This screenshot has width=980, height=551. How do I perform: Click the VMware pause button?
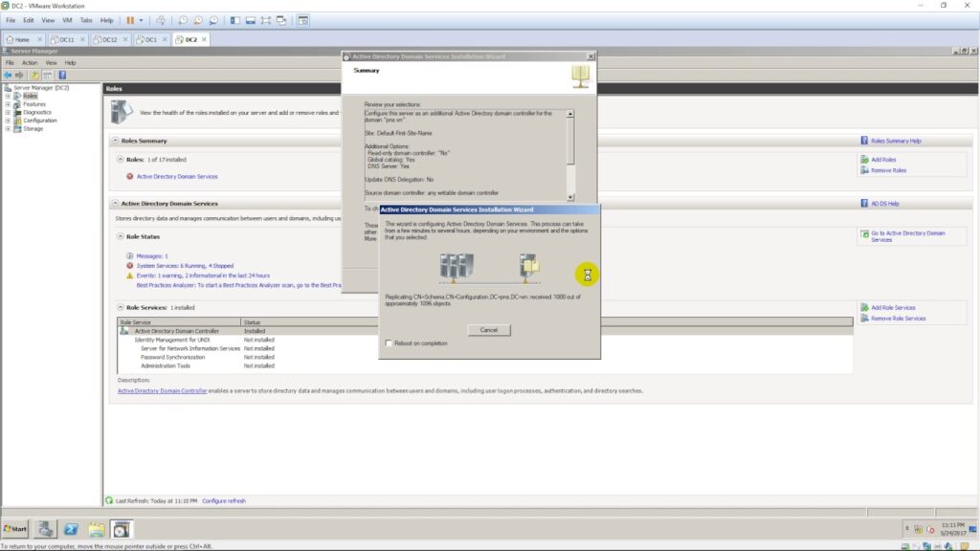coord(130,21)
